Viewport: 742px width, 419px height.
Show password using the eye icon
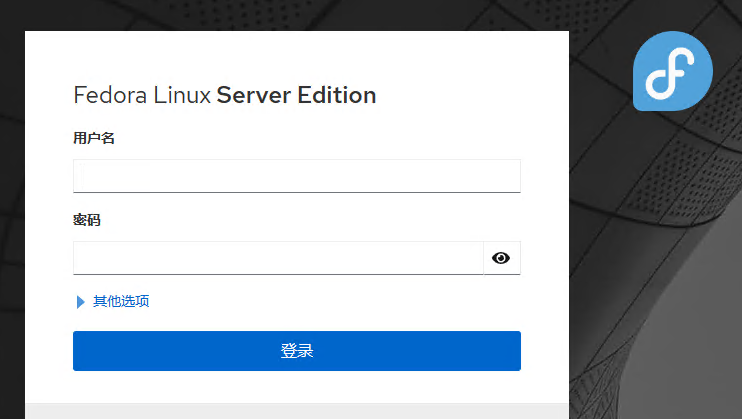tap(501, 258)
